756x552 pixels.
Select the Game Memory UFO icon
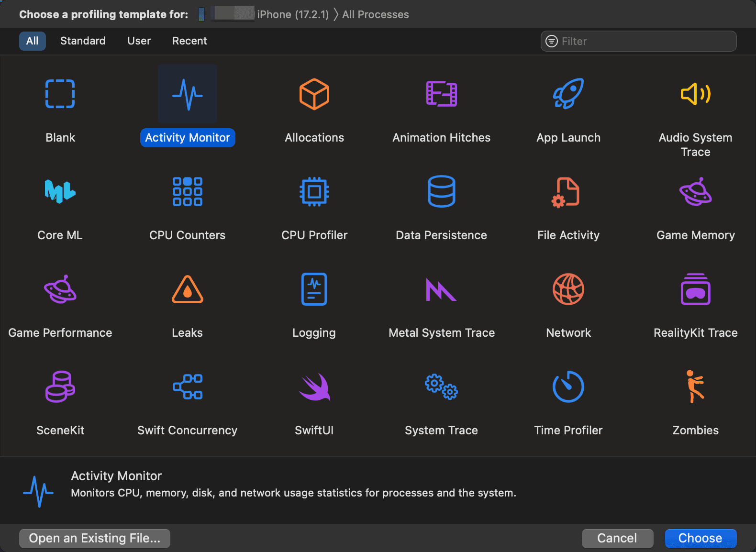pyautogui.click(x=696, y=191)
